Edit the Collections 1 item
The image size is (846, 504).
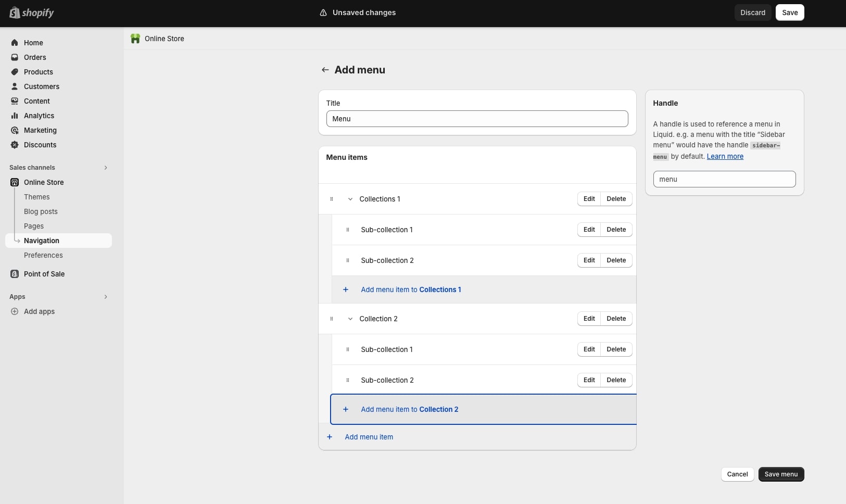pos(589,199)
